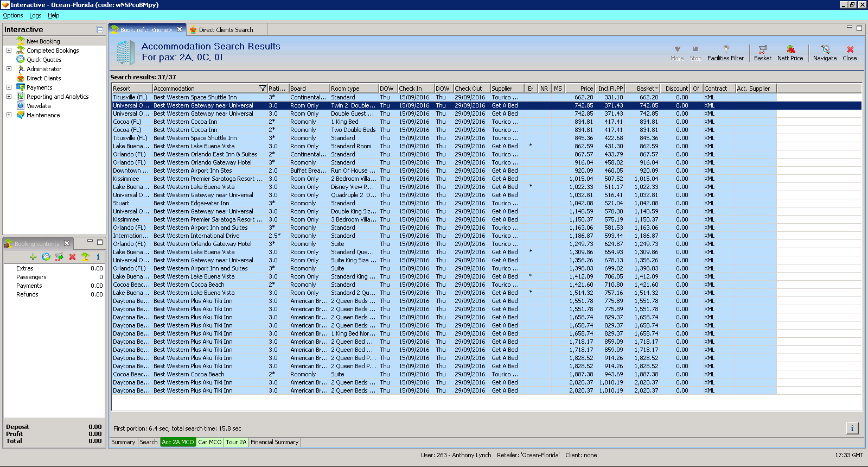Open the Help menu
868x467 pixels.
[54, 15]
